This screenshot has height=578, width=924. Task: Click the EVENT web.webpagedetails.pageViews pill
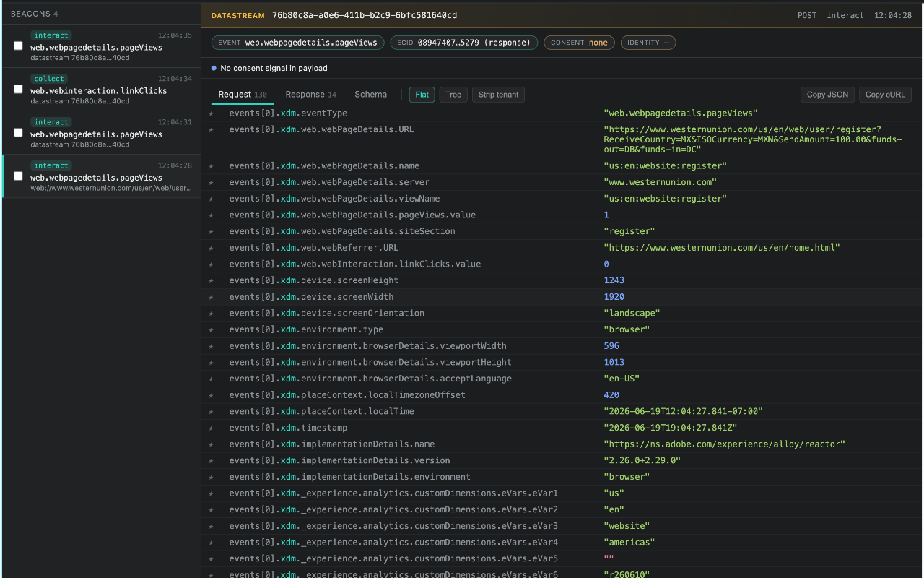[298, 43]
